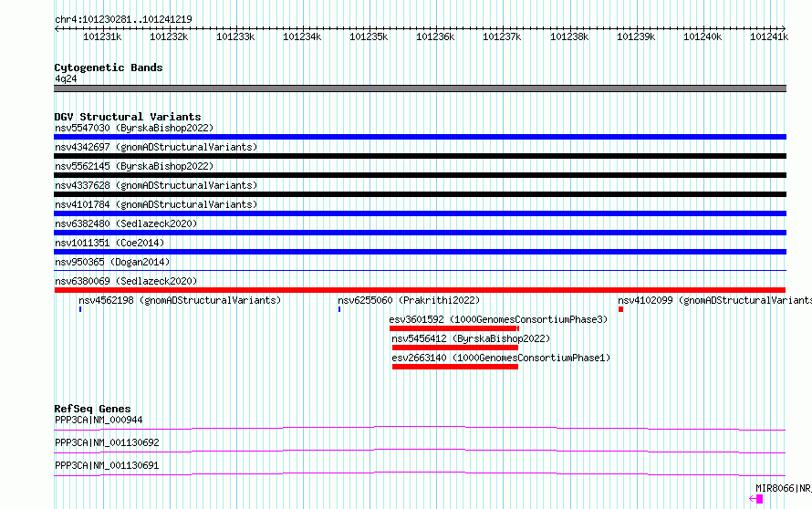The image size is (812, 509).
Task: Click the blue nsv4101784 variant bar
Action: (420, 213)
